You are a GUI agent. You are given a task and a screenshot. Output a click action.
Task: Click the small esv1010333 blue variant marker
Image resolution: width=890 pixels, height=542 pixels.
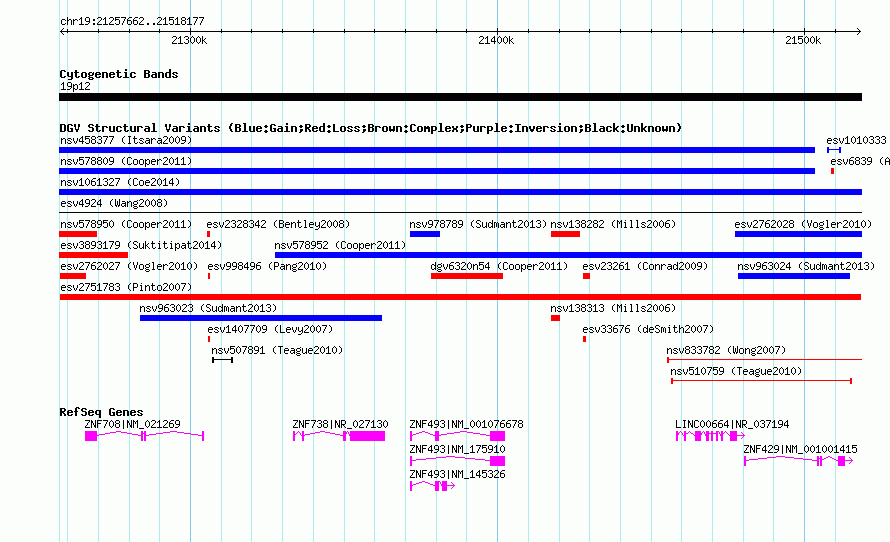834,150
